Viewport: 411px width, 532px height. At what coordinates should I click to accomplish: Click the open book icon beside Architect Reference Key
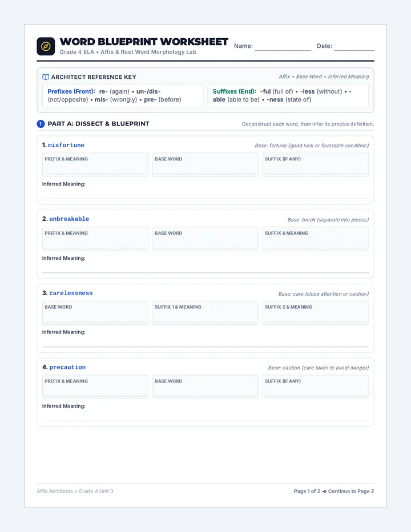point(46,77)
